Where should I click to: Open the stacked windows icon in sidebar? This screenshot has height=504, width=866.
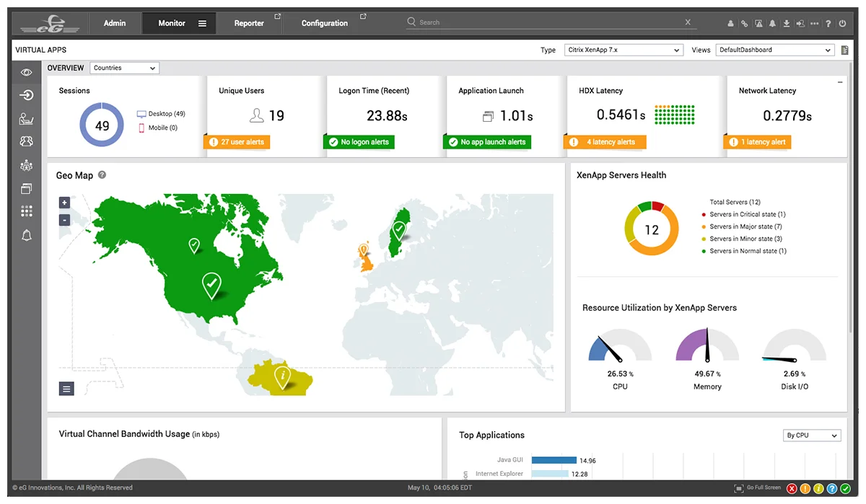(x=27, y=189)
